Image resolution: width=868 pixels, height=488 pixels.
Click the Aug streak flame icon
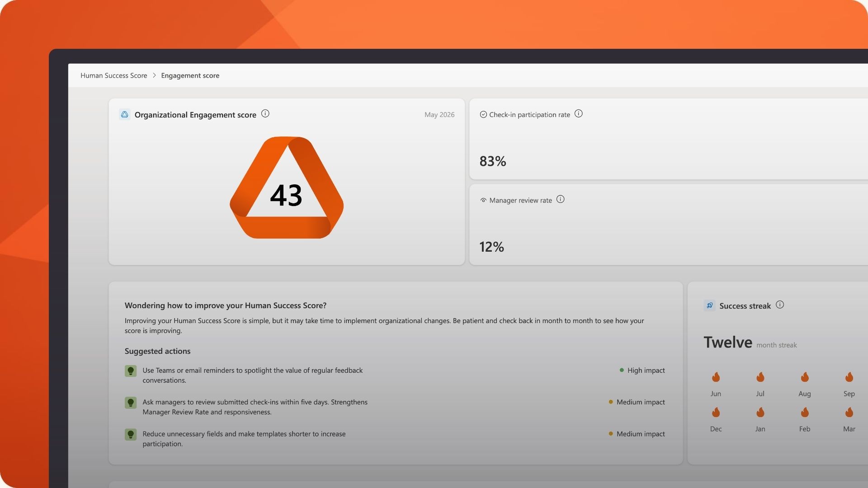tap(805, 377)
